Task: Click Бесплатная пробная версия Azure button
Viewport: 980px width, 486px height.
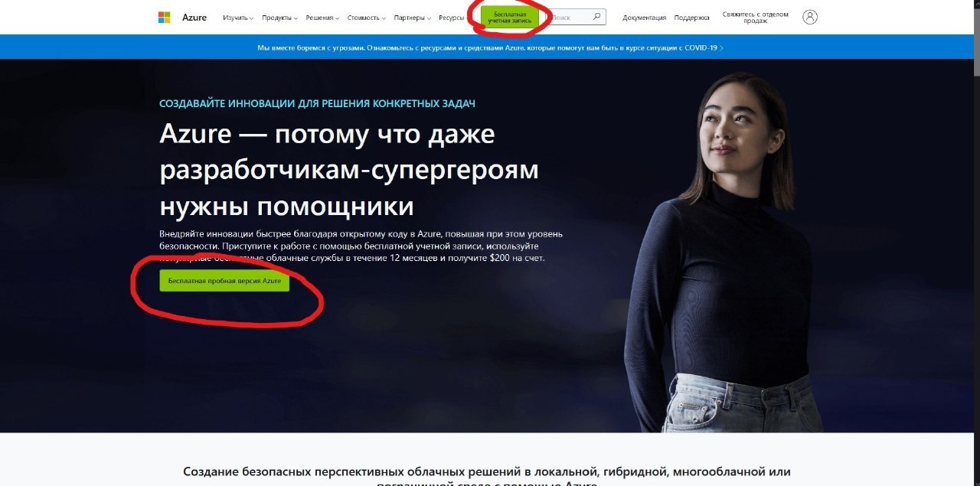Action: point(224,281)
